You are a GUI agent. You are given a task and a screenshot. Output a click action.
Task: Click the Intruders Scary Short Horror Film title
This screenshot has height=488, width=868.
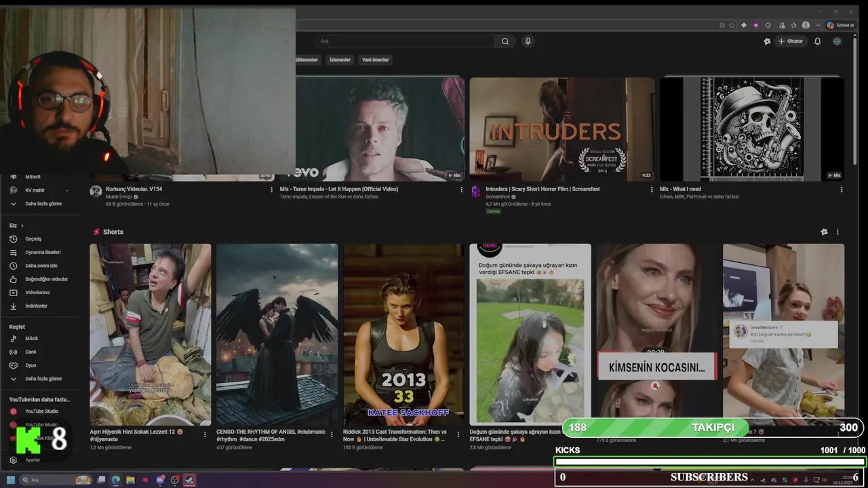click(542, 189)
